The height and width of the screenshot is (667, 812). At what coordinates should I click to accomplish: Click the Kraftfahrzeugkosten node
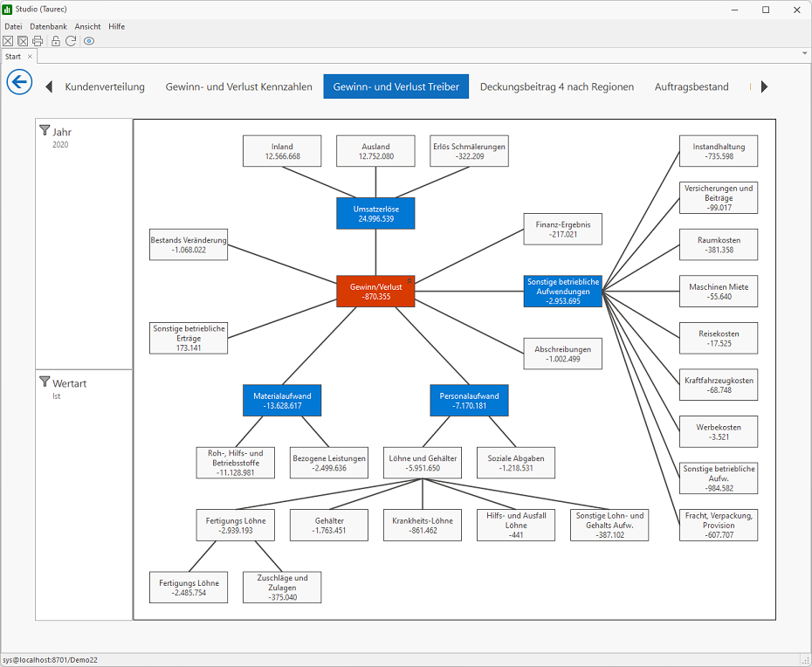point(719,385)
